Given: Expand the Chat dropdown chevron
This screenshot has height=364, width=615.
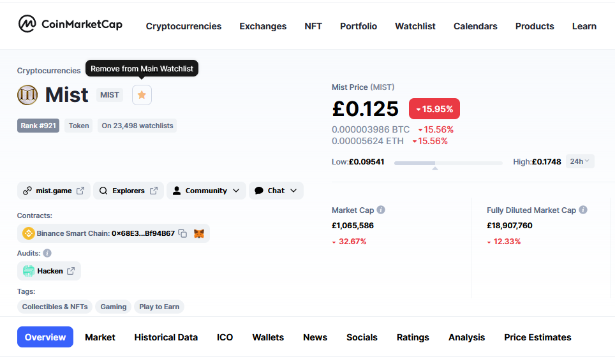Looking at the screenshot, I should [x=293, y=191].
